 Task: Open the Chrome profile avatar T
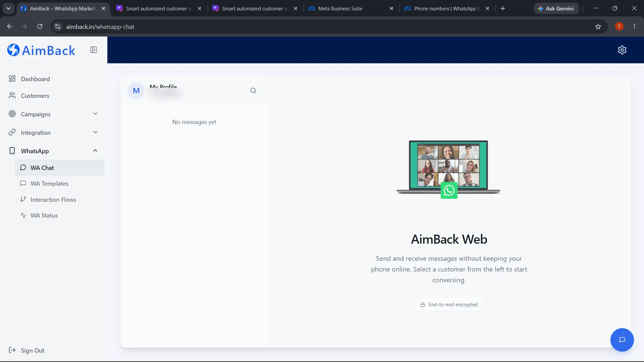point(619,26)
